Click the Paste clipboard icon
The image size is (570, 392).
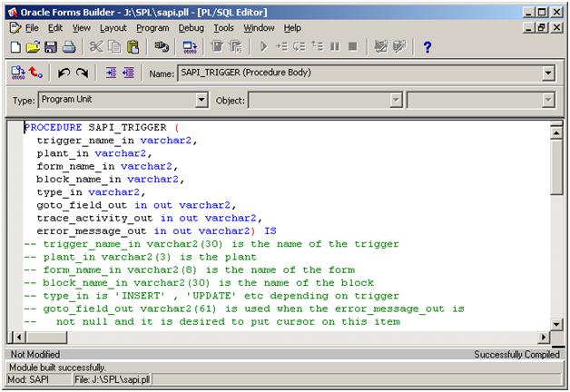(x=133, y=47)
